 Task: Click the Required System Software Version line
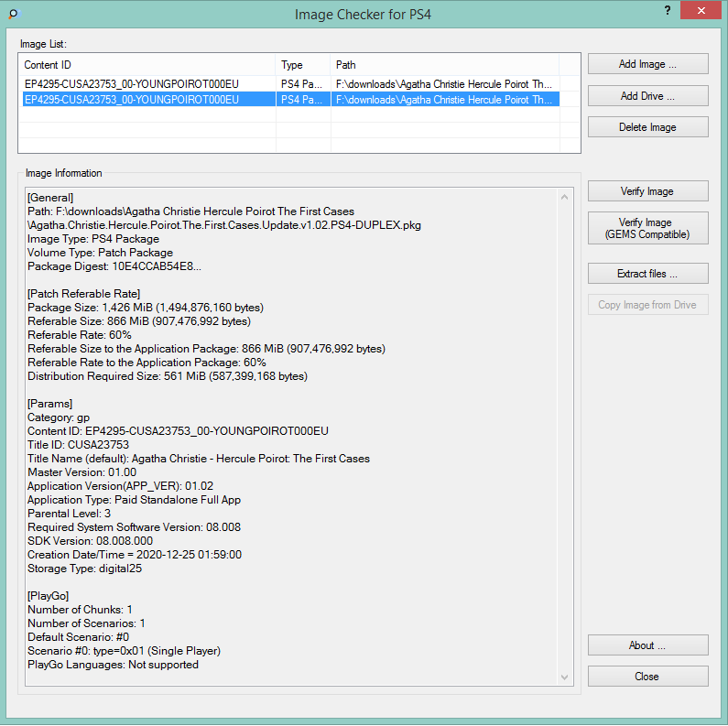135,527
